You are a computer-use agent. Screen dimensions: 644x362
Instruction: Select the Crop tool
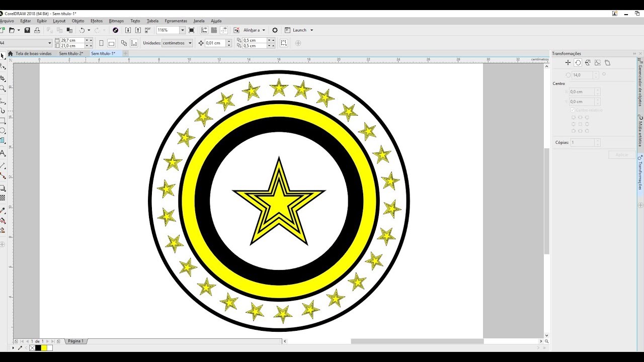pyautogui.click(x=3, y=78)
